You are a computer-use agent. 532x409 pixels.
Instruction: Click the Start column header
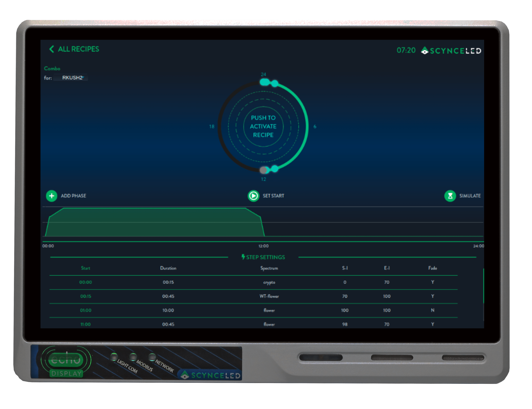pyautogui.click(x=85, y=268)
